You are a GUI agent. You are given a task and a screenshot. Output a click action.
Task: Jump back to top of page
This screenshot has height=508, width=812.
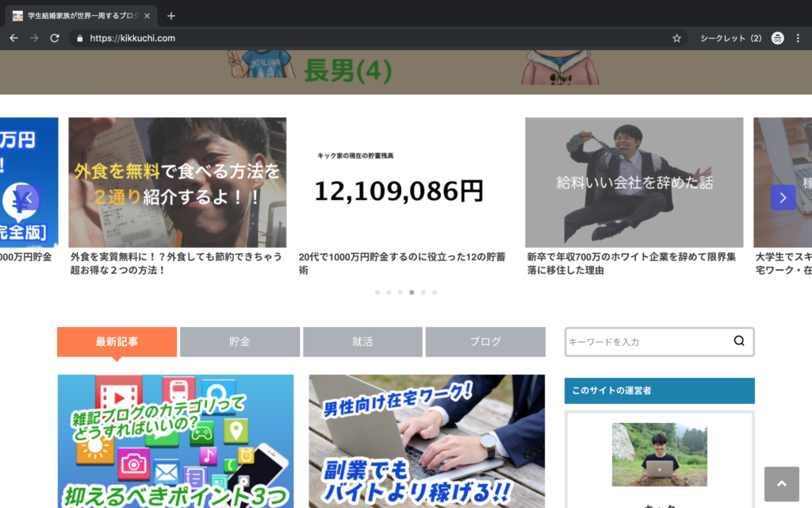(781, 483)
